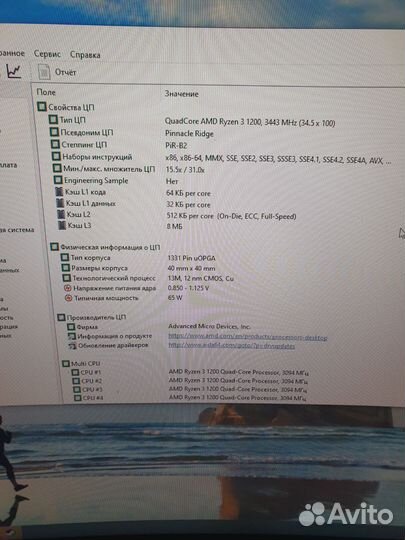Click the icon beside Фирма
The width and height of the screenshot is (405, 540).
(71, 327)
